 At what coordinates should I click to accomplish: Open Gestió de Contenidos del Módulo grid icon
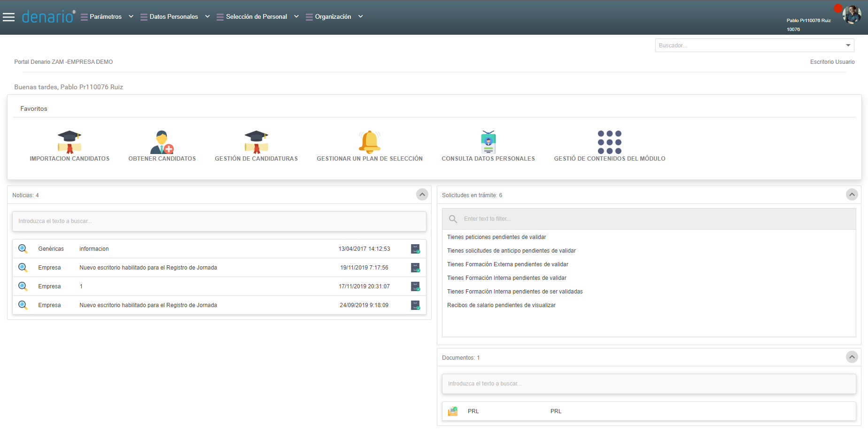point(610,142)
